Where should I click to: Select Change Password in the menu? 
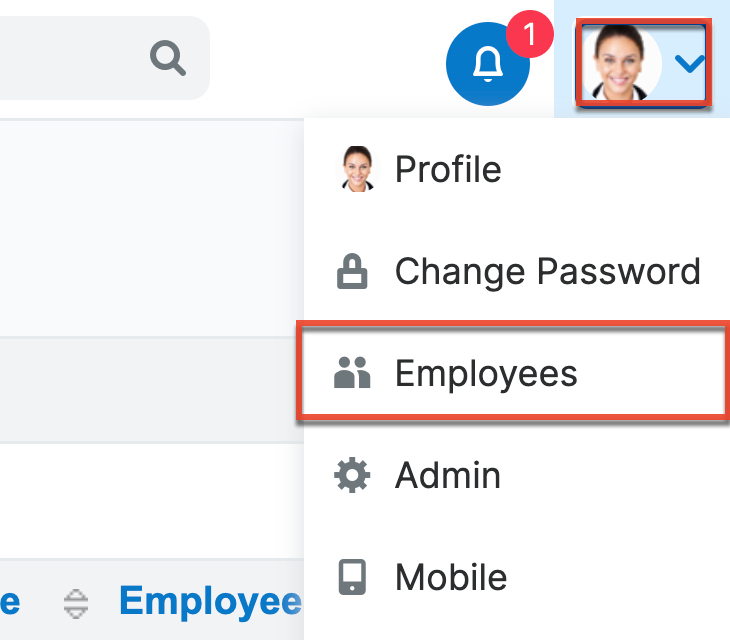click(547, 271)
